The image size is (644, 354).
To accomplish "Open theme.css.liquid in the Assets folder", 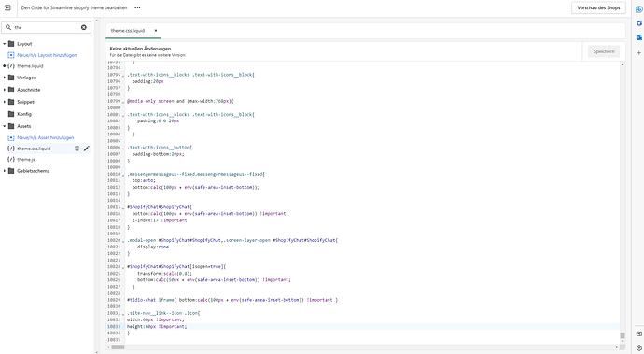I will point(34,149).
